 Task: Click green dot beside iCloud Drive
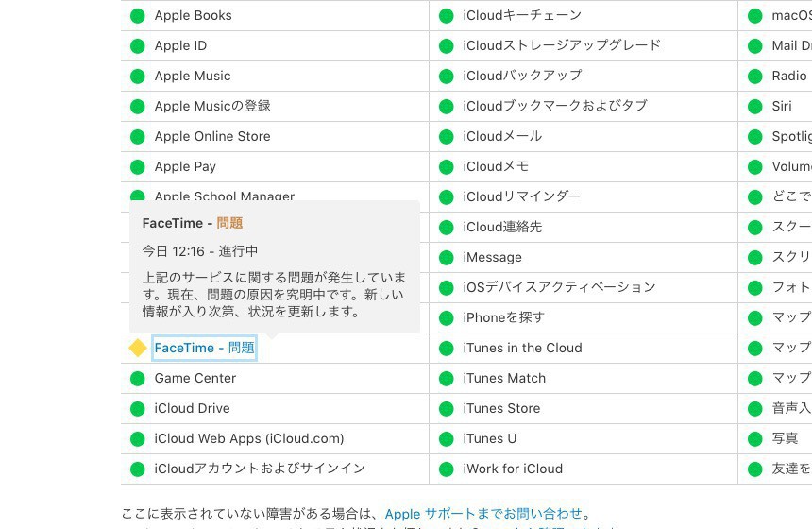coord(138,409)
